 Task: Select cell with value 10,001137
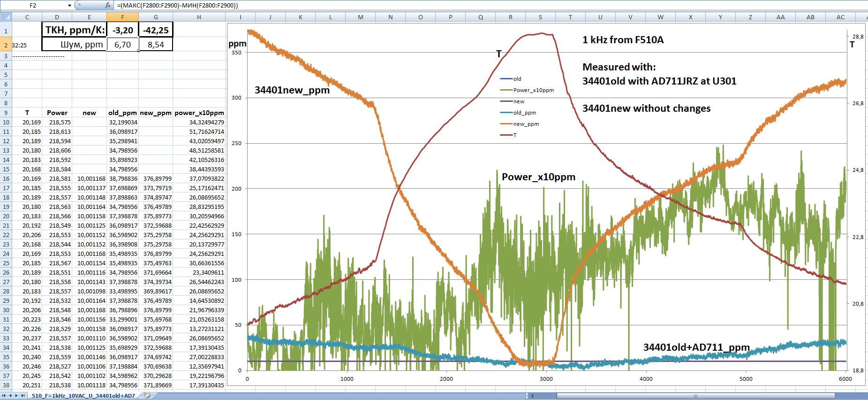click(x=89, y=188)
